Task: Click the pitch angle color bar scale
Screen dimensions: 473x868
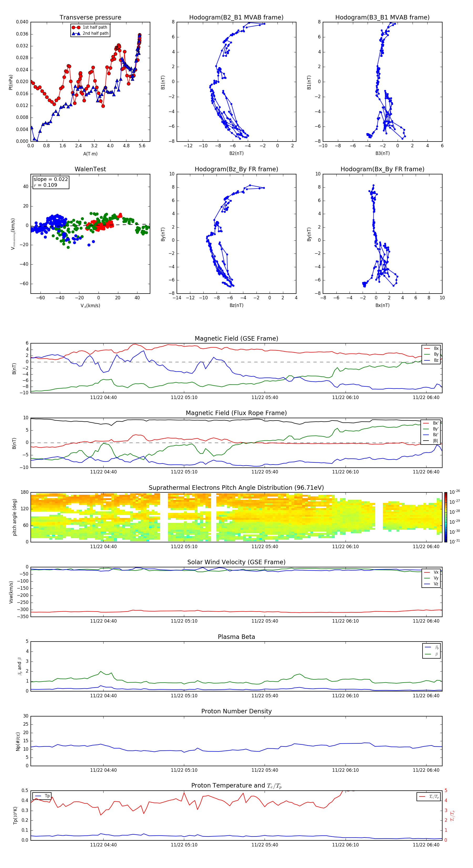Action: [x=446, y=517]
